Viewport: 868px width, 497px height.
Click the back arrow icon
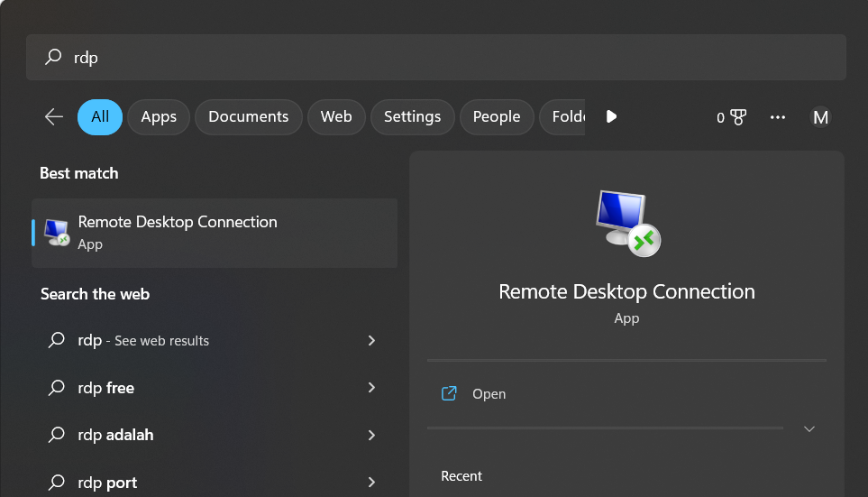54,117
